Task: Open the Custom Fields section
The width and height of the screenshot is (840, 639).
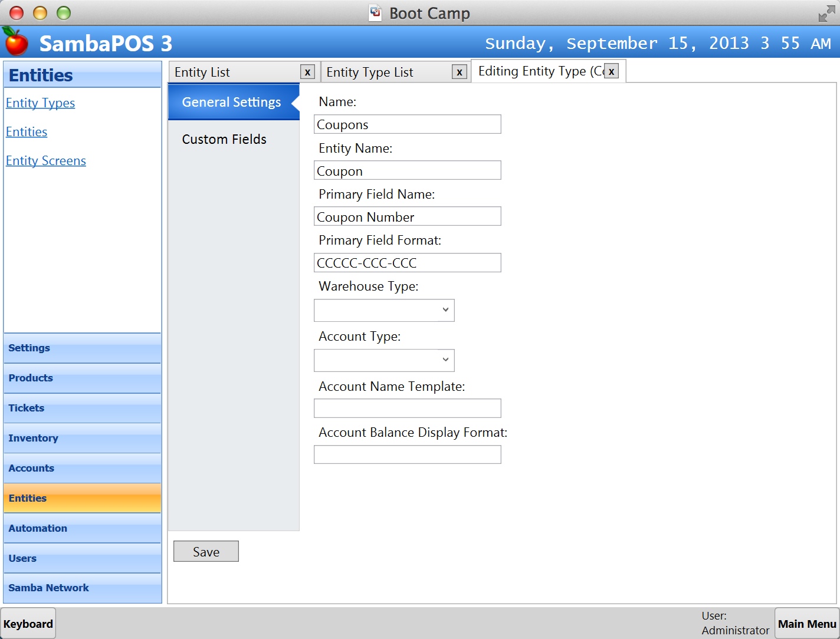Action: pos(224,140)
